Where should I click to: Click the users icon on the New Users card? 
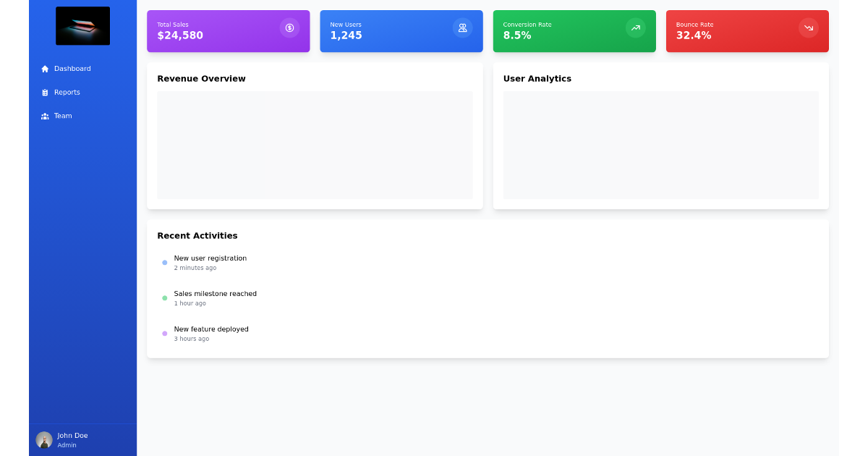(x=462, y=28)
